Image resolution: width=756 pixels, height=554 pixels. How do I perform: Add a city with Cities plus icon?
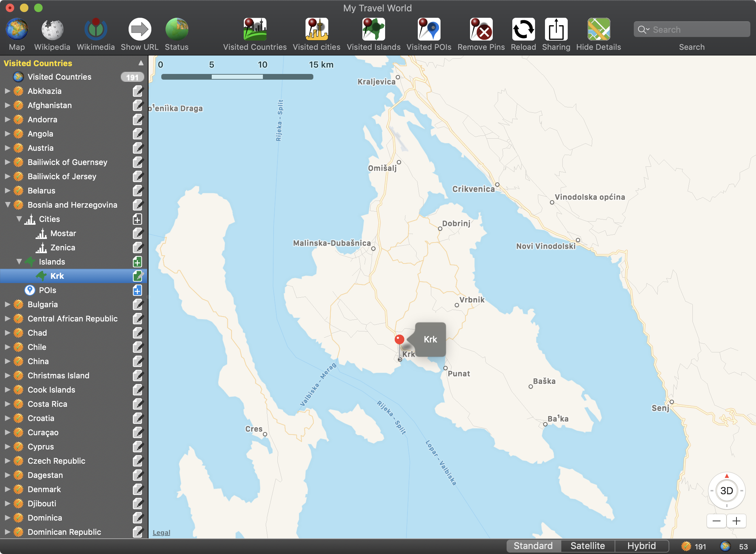tap(137, 219)
